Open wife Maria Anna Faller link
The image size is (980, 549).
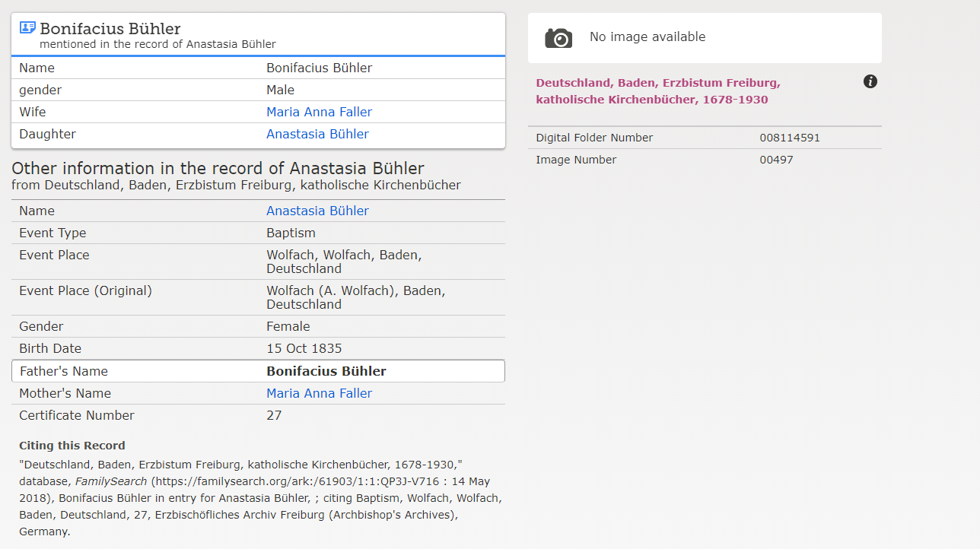coord(319,112)
